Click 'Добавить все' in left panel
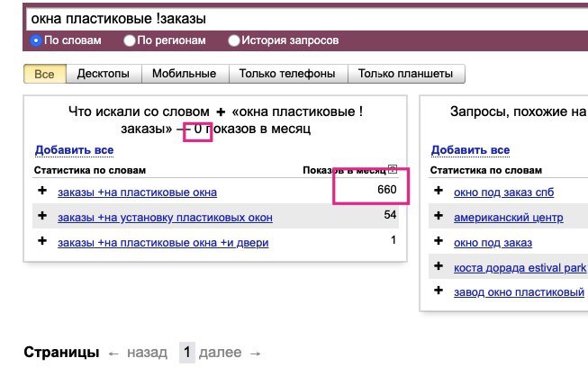Image resolution: width=588 pixels, height=385 pixels. (74, 150)
